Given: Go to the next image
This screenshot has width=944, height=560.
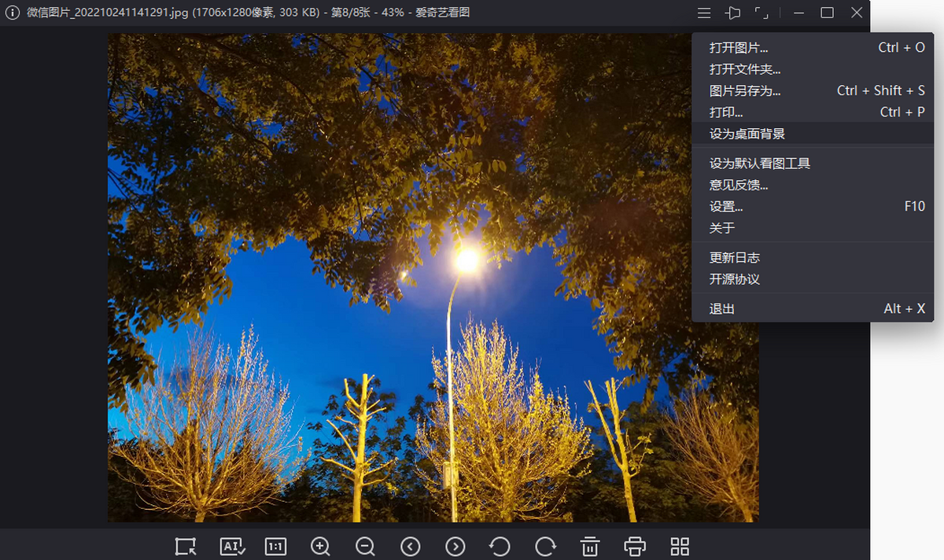Looking at the screenshot, I should coord(455,547).
